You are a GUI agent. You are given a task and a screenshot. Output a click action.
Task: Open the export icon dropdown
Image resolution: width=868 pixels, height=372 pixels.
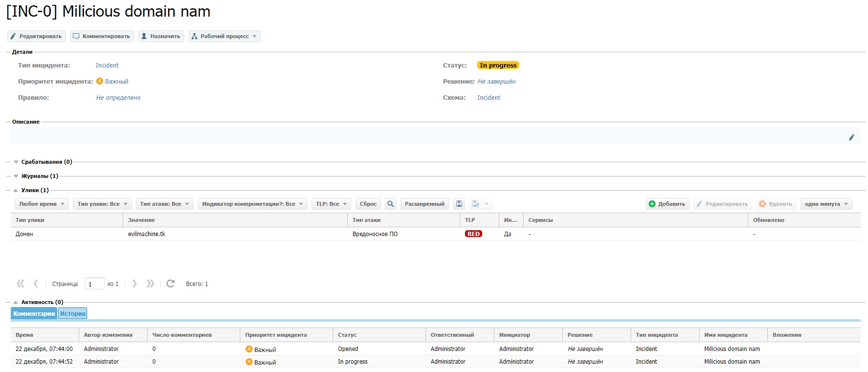[481, 204]
